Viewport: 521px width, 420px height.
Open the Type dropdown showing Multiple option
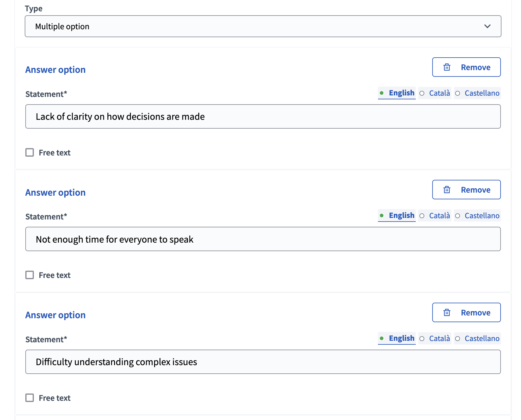(262, 26)
